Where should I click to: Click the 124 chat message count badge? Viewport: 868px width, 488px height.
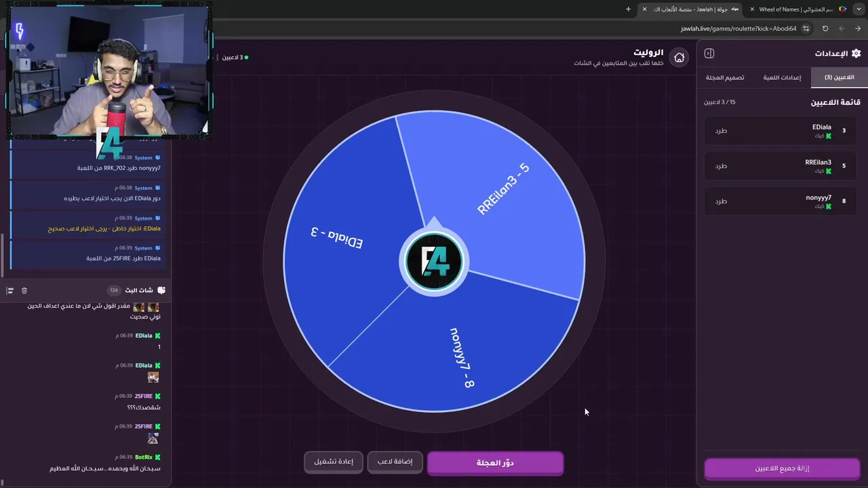[x=114, y=290]
